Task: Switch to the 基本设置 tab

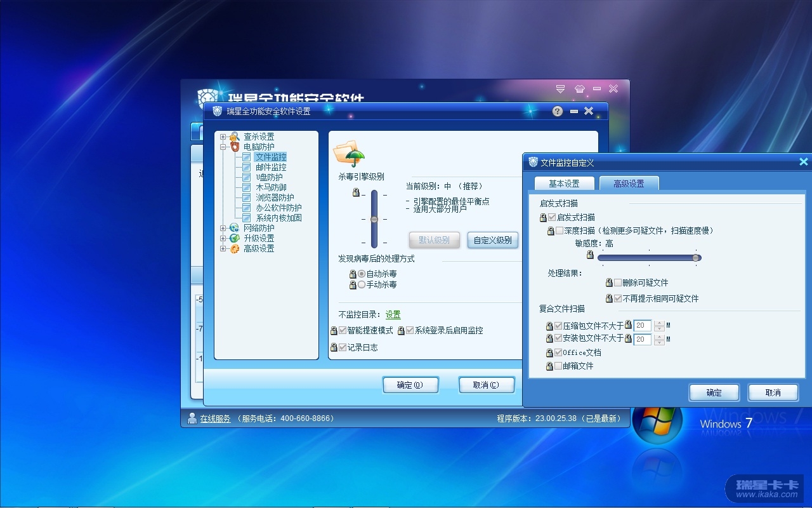Action: point(564,184)
